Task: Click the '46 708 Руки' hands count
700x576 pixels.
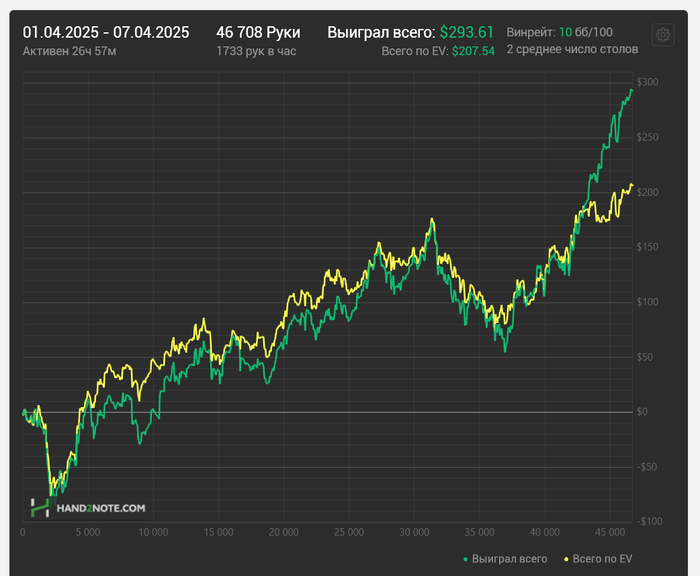Action: tap(258, 33)
